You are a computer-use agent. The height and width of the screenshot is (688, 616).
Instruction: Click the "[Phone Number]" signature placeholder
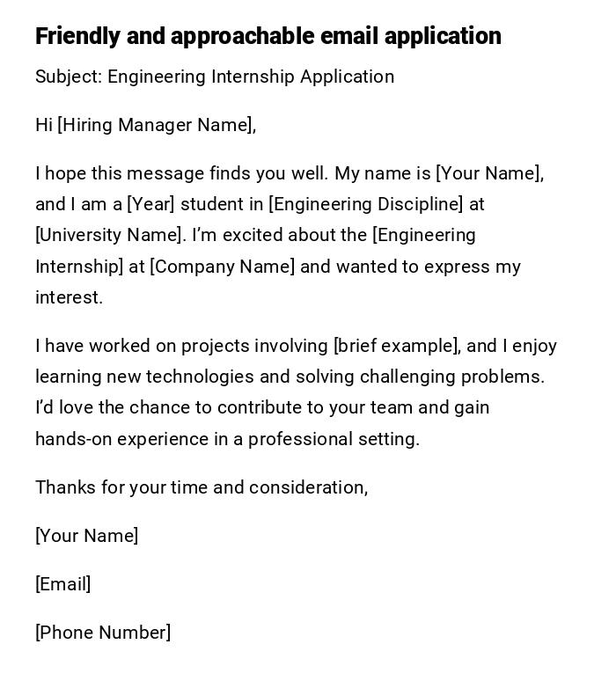pyautogui.click(x=103, y=633)
